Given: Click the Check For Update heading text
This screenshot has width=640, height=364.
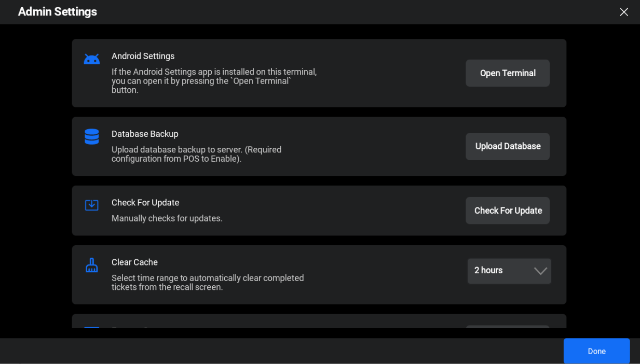Looking at the screenshot, I should pyautogui.click(x=145, y=203).
